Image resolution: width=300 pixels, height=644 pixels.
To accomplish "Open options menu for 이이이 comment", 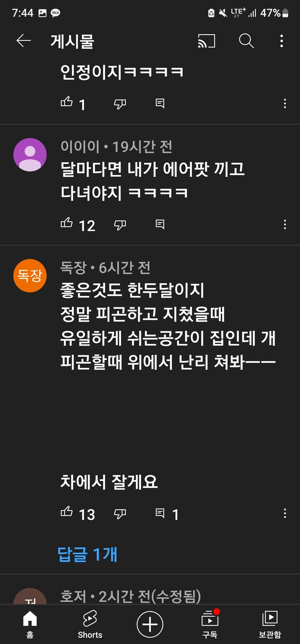I will pos(285,225).
